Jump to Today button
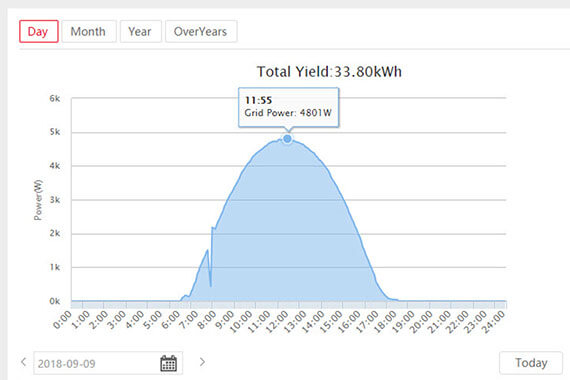Viewport: 570px width, 380px height. pos(531,363)
